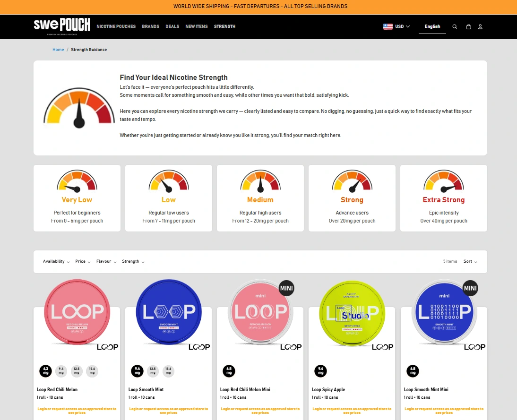The image size is (517, 420).
Task: Select 15.6 mg for Loop Smooth Mint
Action: coord(168,371)
